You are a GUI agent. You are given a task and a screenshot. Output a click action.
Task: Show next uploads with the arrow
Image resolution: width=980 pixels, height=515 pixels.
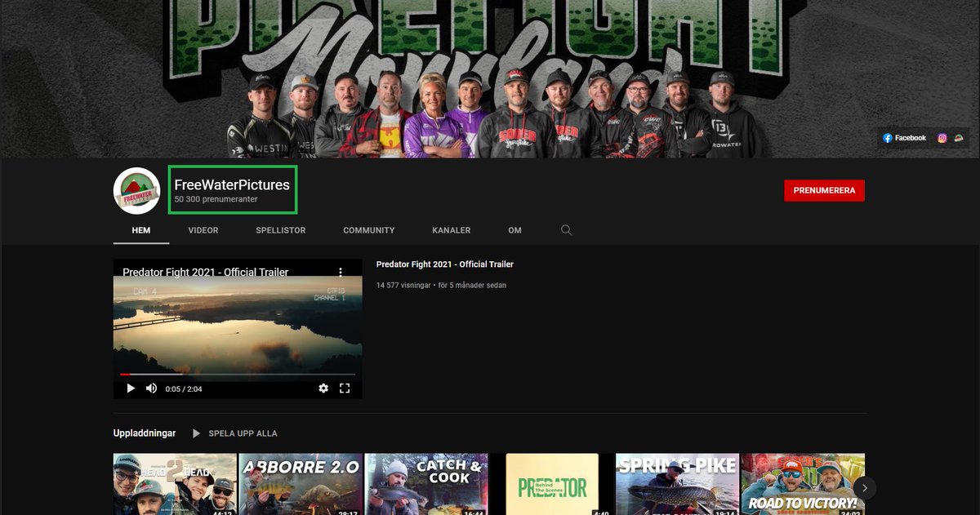pos(865,488)
